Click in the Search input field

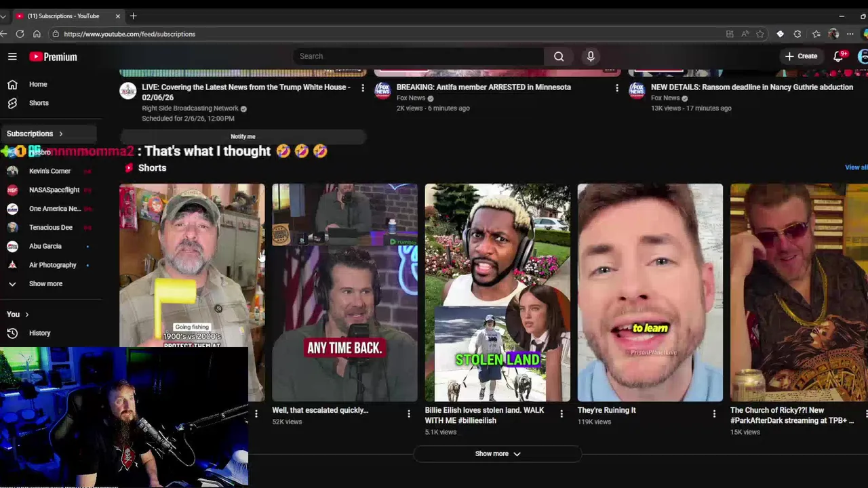(418, 56)
